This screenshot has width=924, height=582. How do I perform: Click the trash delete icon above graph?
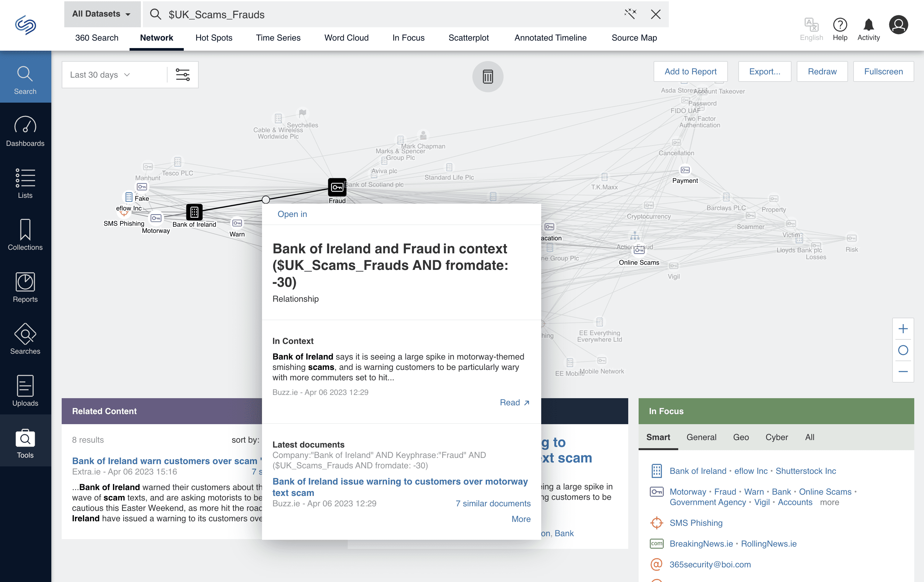click(x=488, y=76)
